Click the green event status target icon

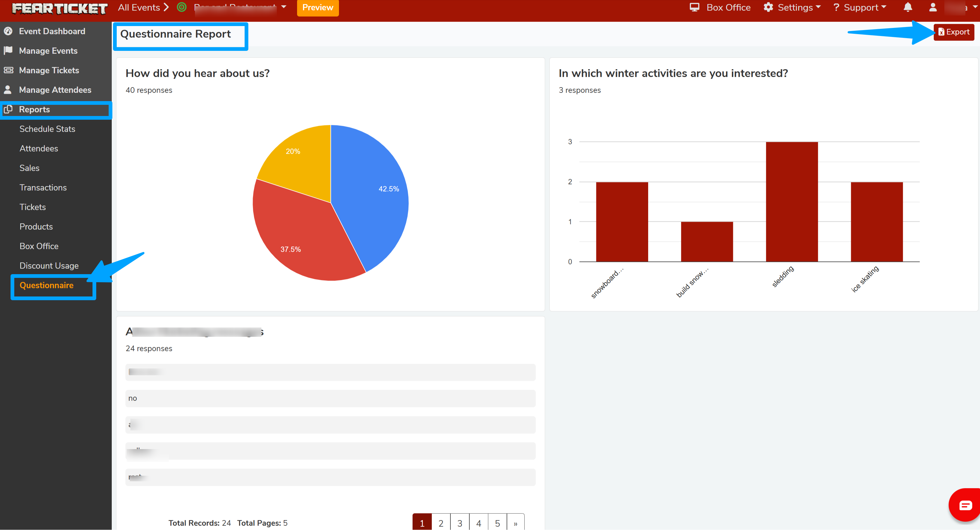tap(182, 7)
